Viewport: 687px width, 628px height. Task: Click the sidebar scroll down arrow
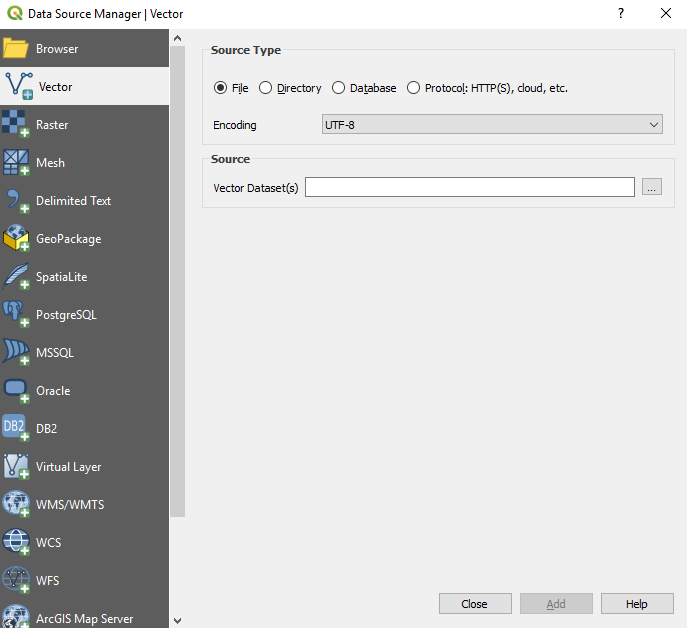tap(177, 620)
